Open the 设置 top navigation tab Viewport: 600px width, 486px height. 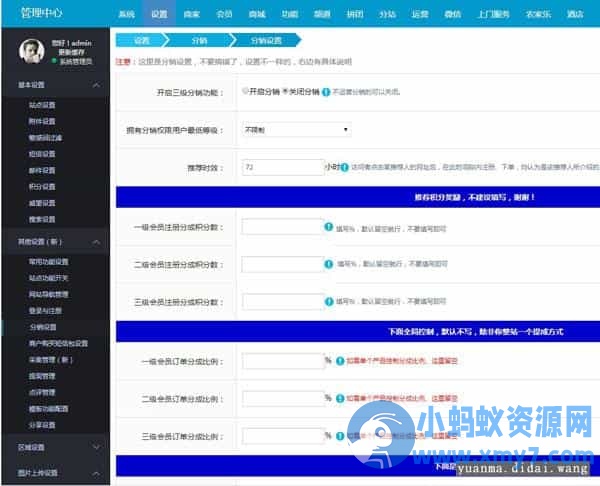click(159, 14)
